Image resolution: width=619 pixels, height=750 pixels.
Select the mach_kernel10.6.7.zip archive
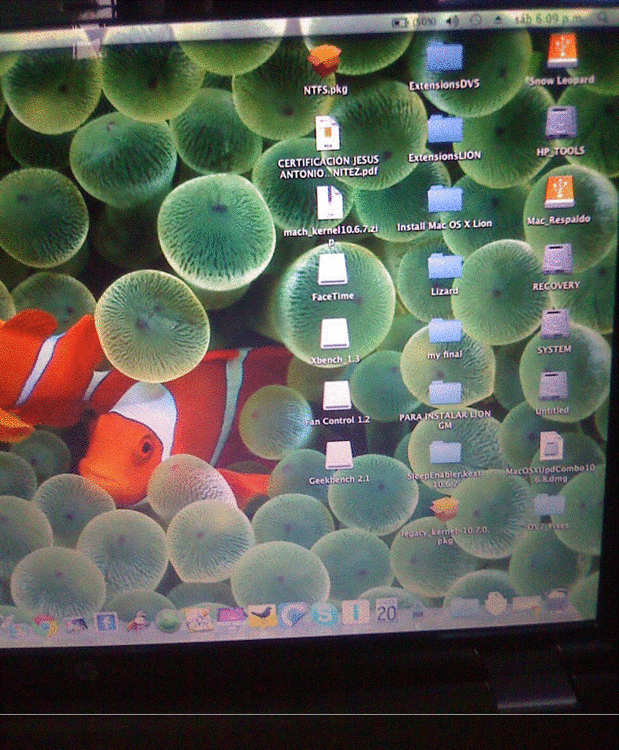coord(330,203)
